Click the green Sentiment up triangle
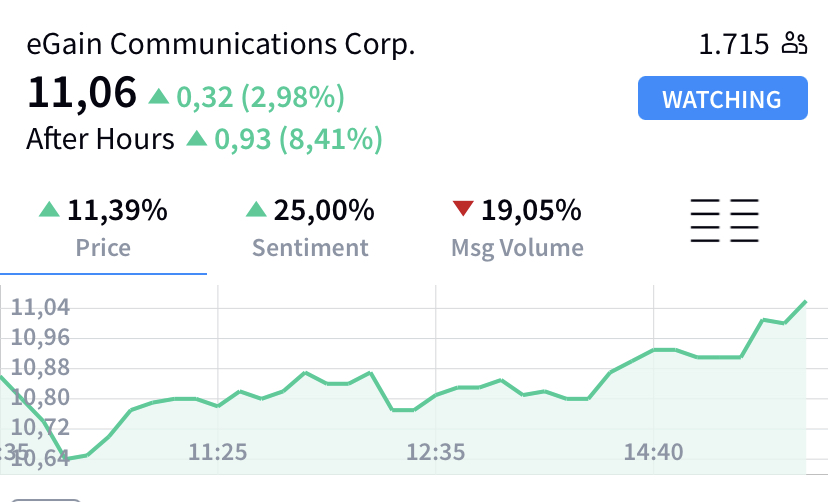 tap(256, 209)
